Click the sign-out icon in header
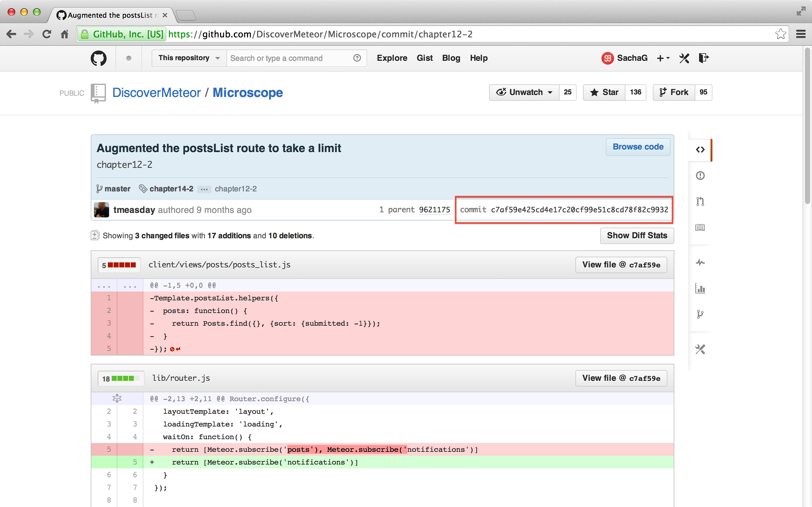The image size is (812, 507). pos(704,58)
